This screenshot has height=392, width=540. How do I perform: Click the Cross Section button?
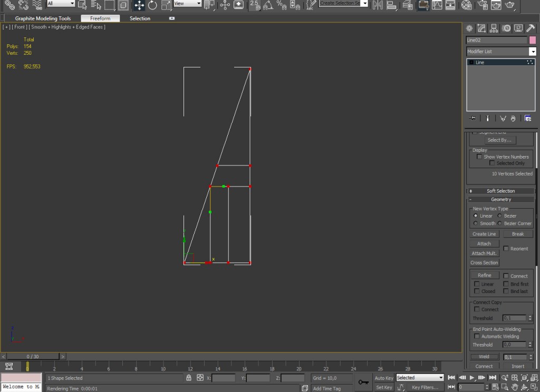tap(484, 262)
